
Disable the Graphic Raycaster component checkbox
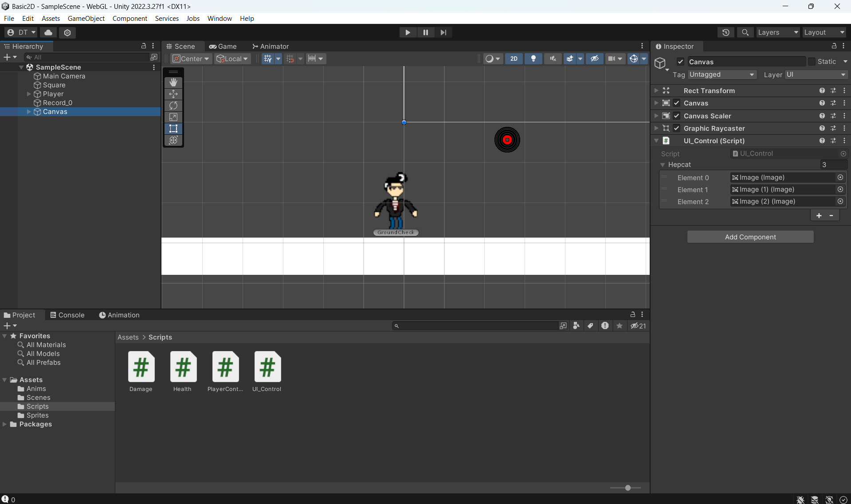pyautogui.click(x=677, y=128)
